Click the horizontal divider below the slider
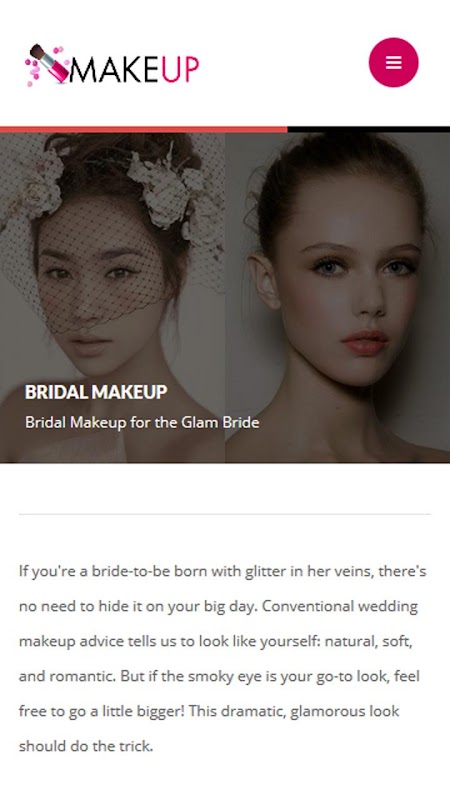The width and height of the screenshot is (450, 800). point(225,514)
